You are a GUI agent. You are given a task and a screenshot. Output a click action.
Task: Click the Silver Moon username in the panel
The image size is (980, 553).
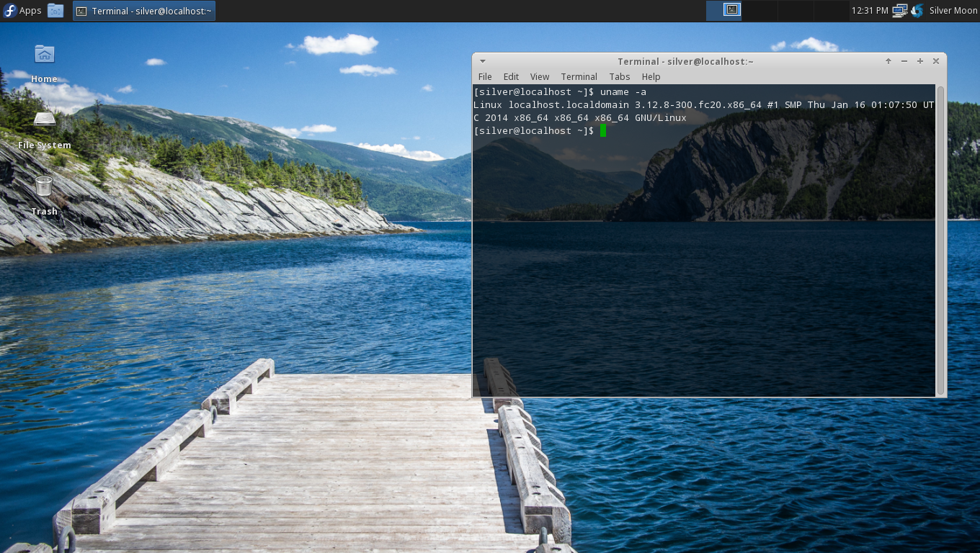point(953,10)
